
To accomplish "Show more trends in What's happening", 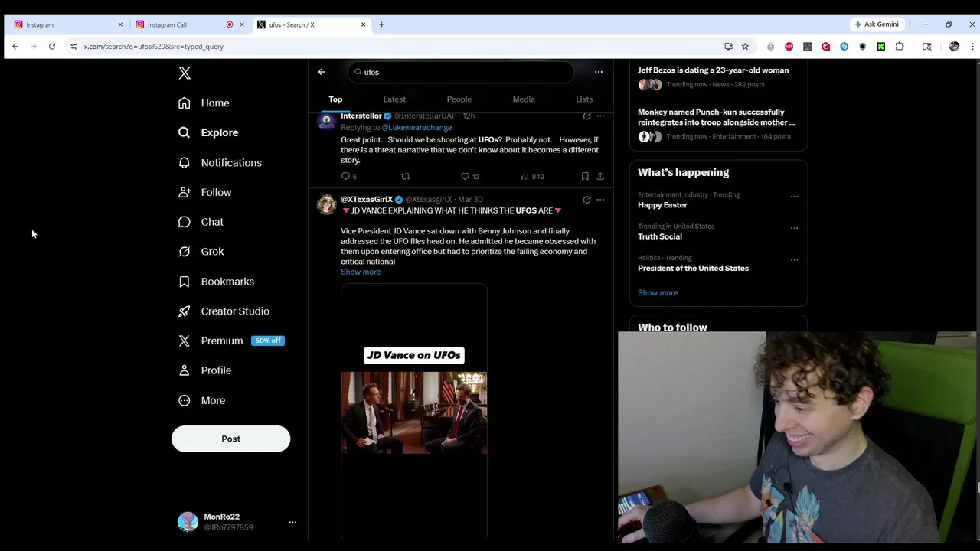I will pyautogui.click(x=658, y=292).
